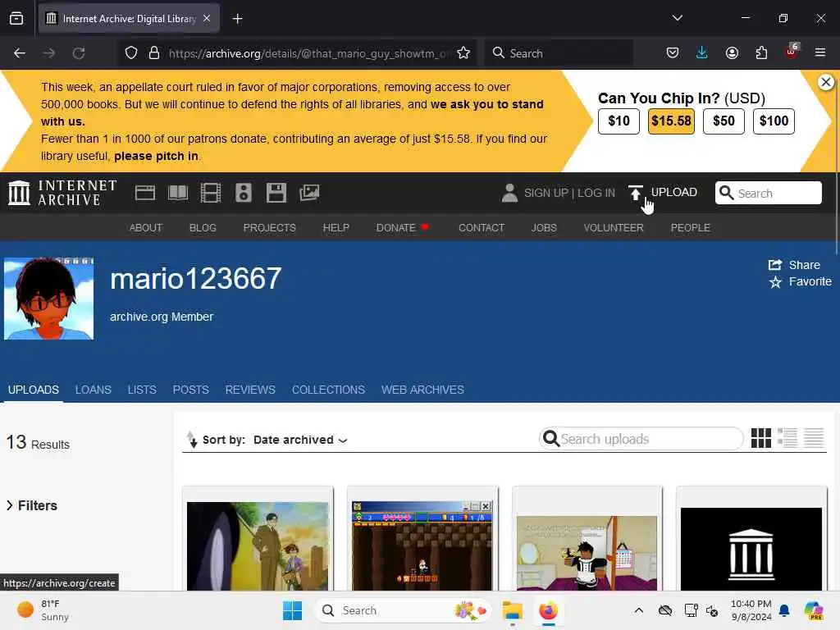
Task: Switch to the Uploads tab
Action: pos(33,390)
